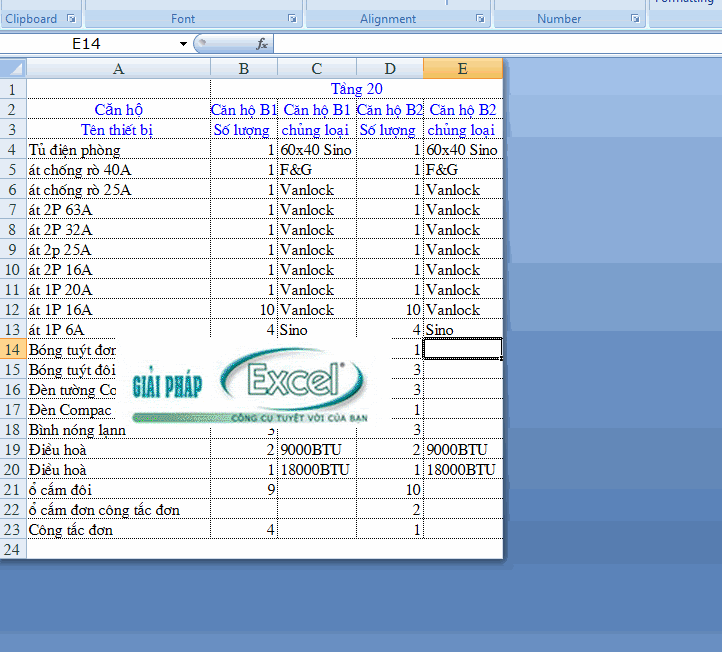Expand the Name Box dropdown arrow
Image resolution: width=722 pixels, height=652 pixels.
click(x=183, y=44)
